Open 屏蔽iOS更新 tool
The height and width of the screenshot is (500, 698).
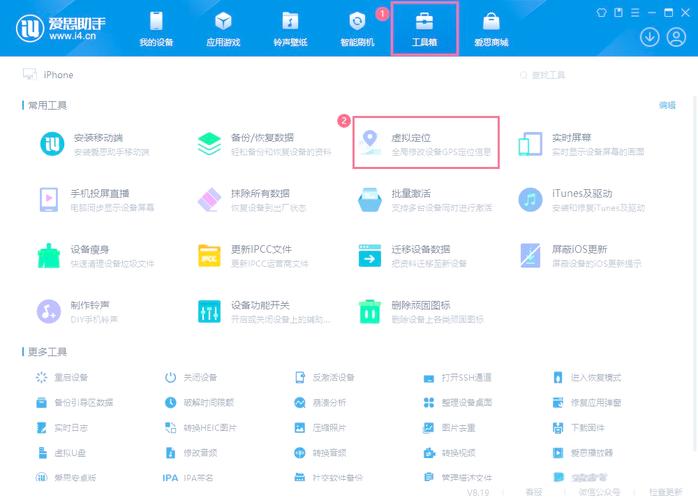[580, 256]
